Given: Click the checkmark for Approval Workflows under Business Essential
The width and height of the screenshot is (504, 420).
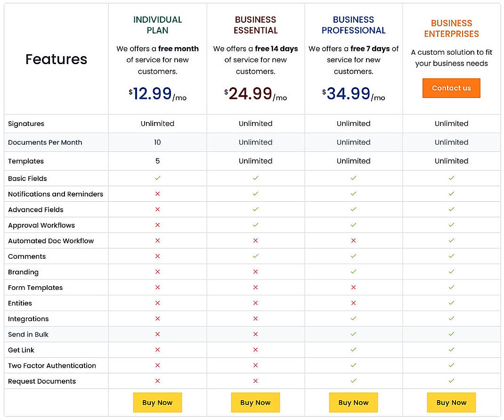Looking at the screenshot, I should 255,225.
